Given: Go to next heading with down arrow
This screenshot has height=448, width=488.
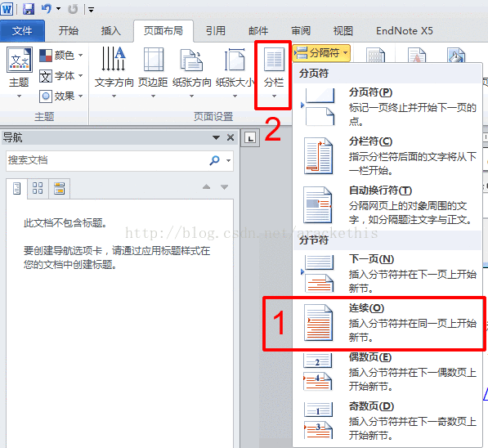Looking at the screenshot, I should pyautogui.click(x=225, y=187).
